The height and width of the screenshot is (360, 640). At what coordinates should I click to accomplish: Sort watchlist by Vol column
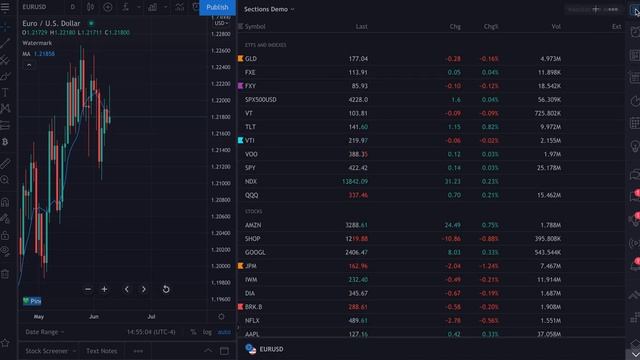tap(556, 27)
